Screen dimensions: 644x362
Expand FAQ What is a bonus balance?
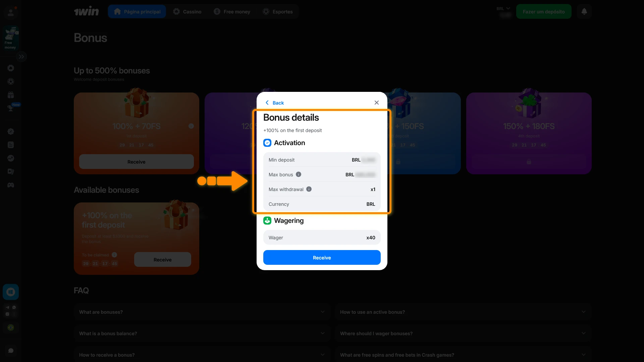(x=202, y=333)
